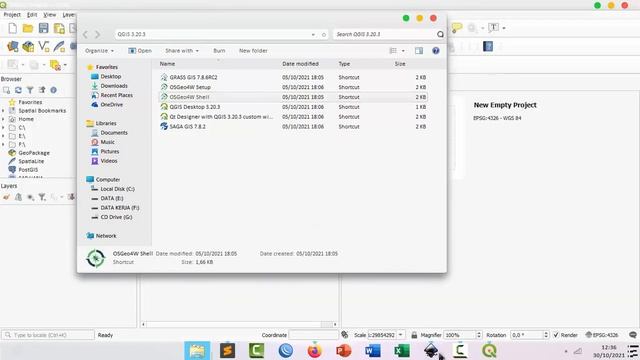Click the New folder button
Image resolution: width=640 pixels, height=360 pixels.
253,51
